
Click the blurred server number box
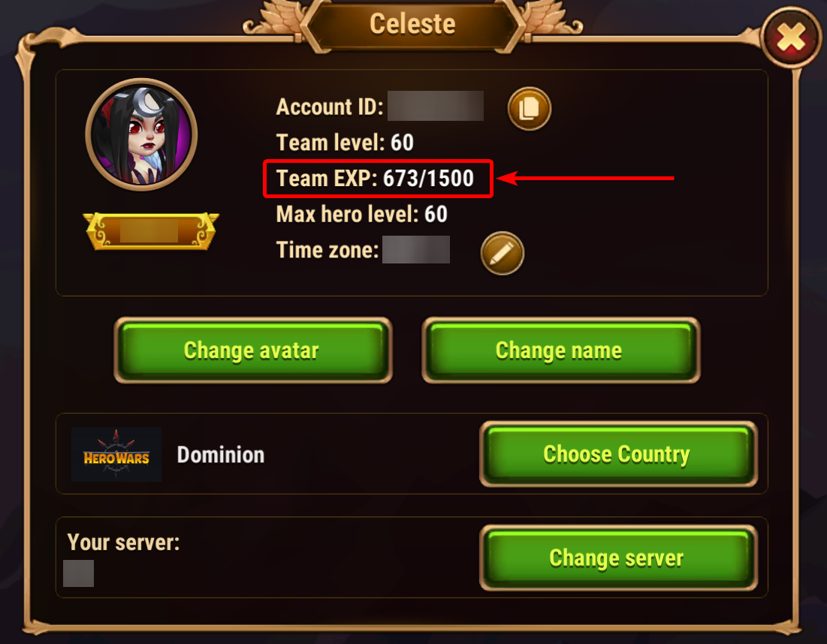79,573
